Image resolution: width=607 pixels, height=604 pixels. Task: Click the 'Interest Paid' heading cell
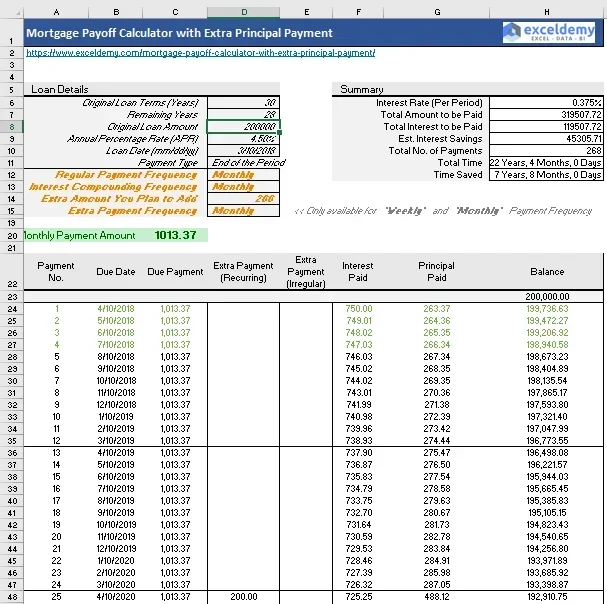[358, 271]
